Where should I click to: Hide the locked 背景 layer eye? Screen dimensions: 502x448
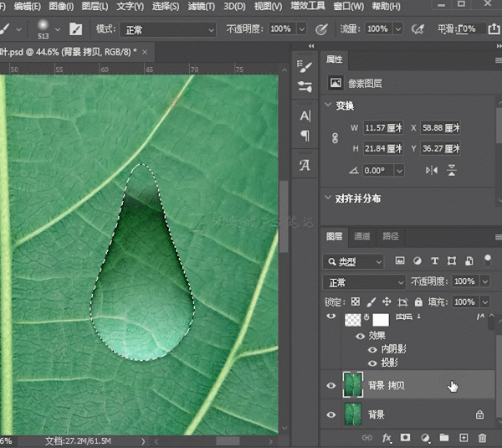coord(331,415)
